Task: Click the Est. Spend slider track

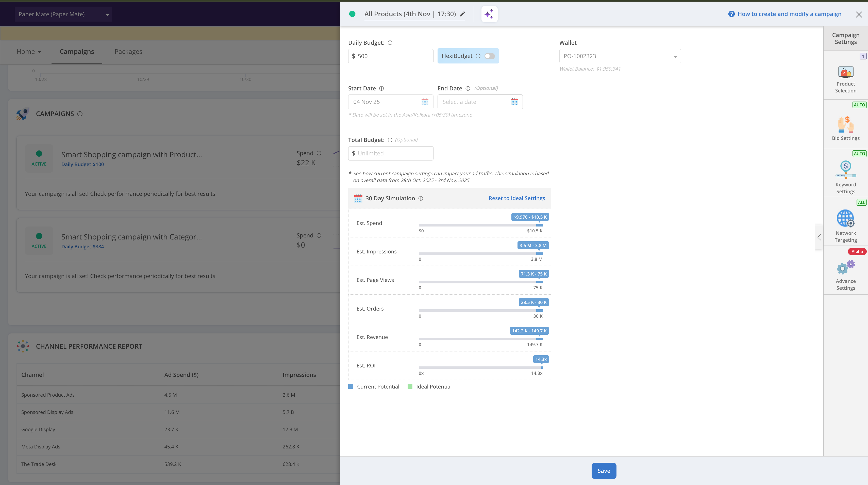Action: (x=480, y=225)
